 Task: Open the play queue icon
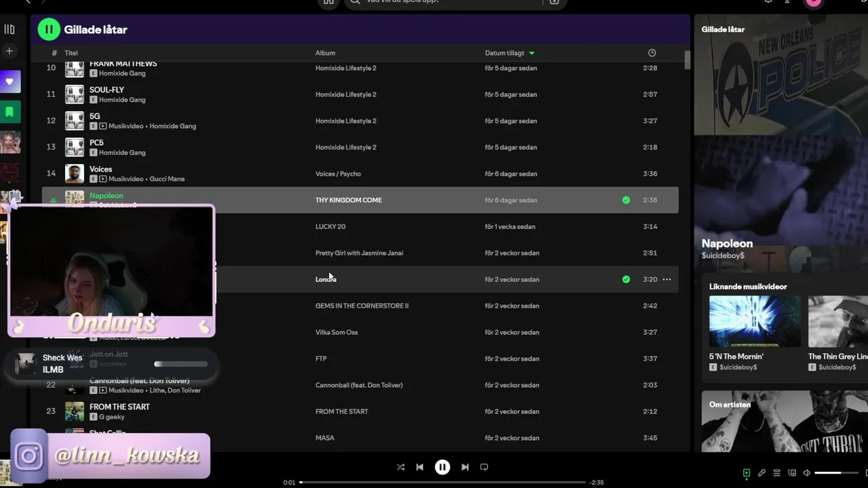tap(776, 472)
